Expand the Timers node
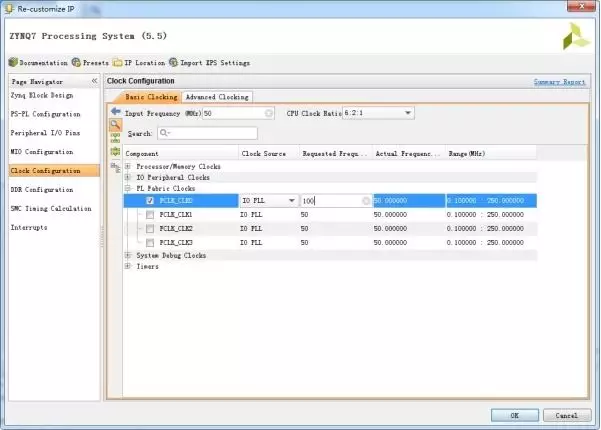Image resolution: width=601 pixels, height=430 pixels. pos(128,266)
